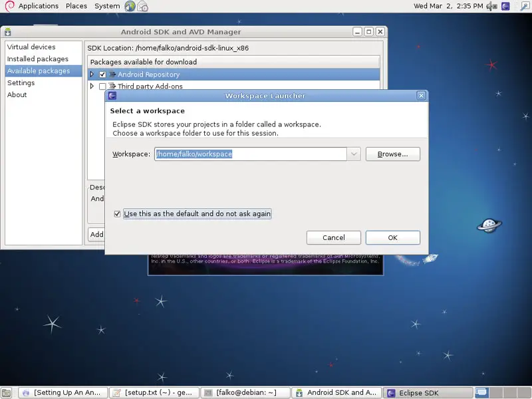The height and width of the screenshot is (399, 532).
Task: Toggle 'Use this as the default' checkbox
Action: coord(117,213)
